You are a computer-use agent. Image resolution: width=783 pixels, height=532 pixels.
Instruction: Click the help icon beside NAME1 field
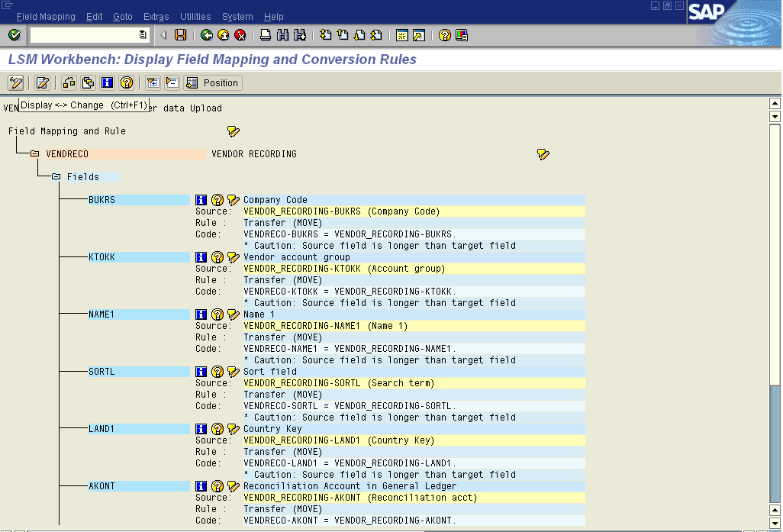point(217,314)
